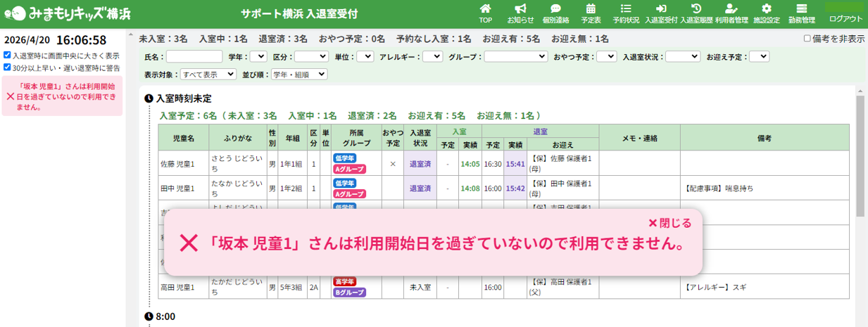This screenshot has height=327, width=868.
Task: Expand the 学年 dropdown filter
Action: click(x=258, y=56)
